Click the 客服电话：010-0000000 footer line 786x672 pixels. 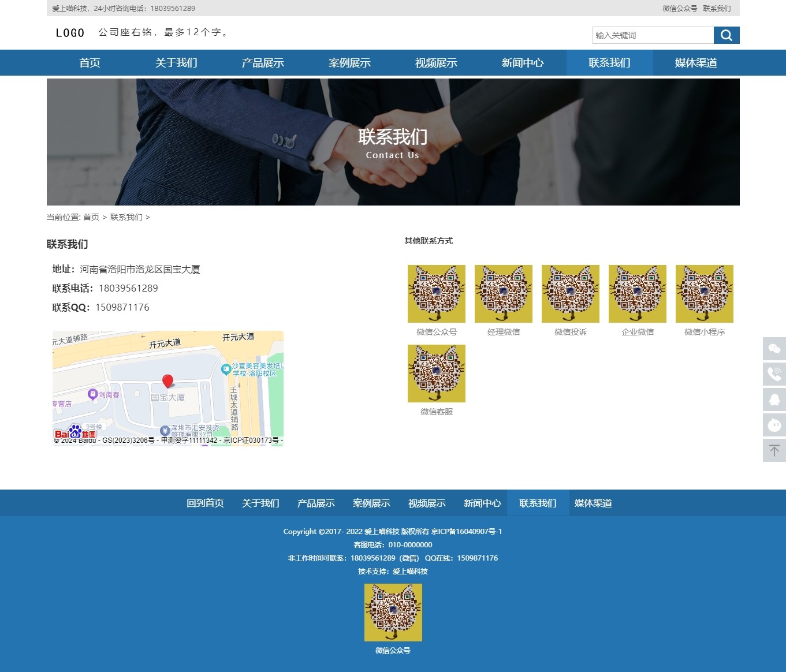point(393,545)
